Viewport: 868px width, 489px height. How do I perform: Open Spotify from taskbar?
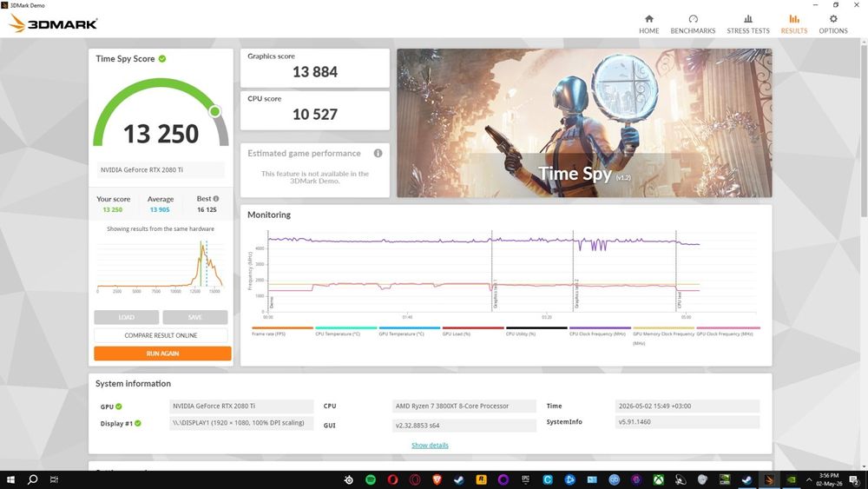tap(371, 479)
